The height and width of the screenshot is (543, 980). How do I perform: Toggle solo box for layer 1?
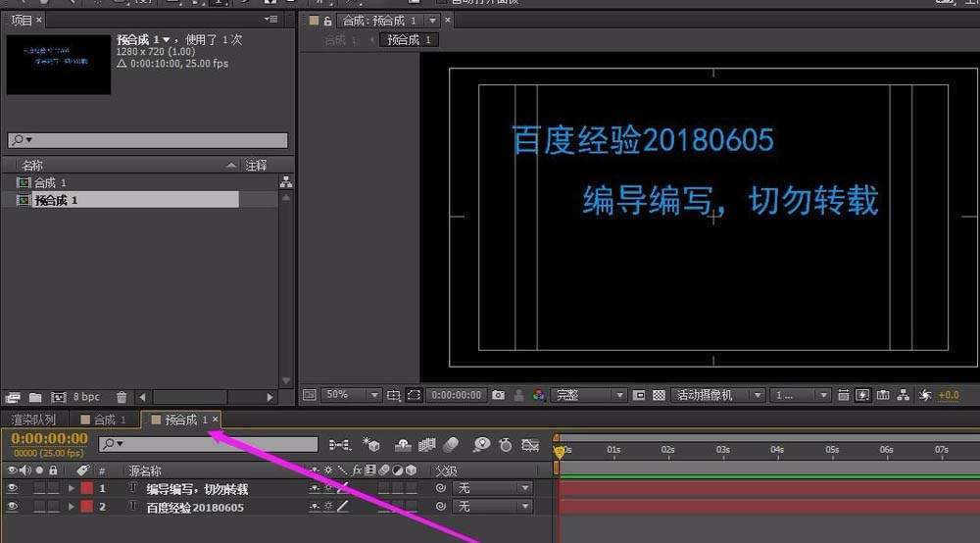click(39, 488)
